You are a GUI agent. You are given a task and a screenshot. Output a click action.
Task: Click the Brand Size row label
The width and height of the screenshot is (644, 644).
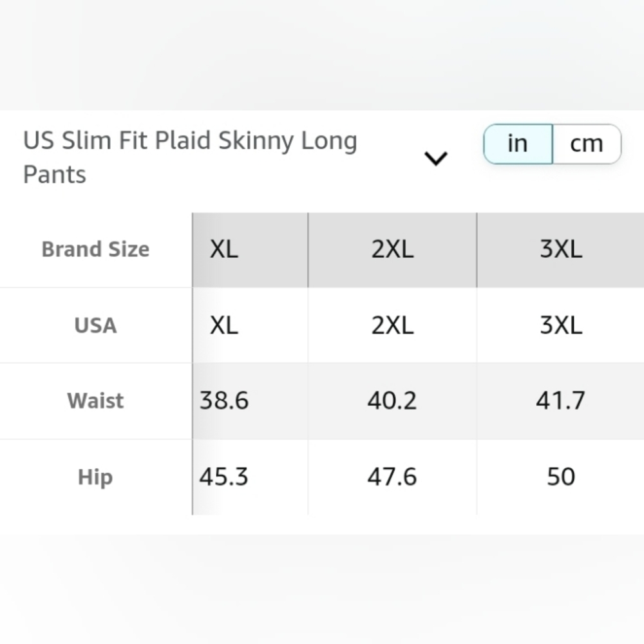(x=95, y=249)
